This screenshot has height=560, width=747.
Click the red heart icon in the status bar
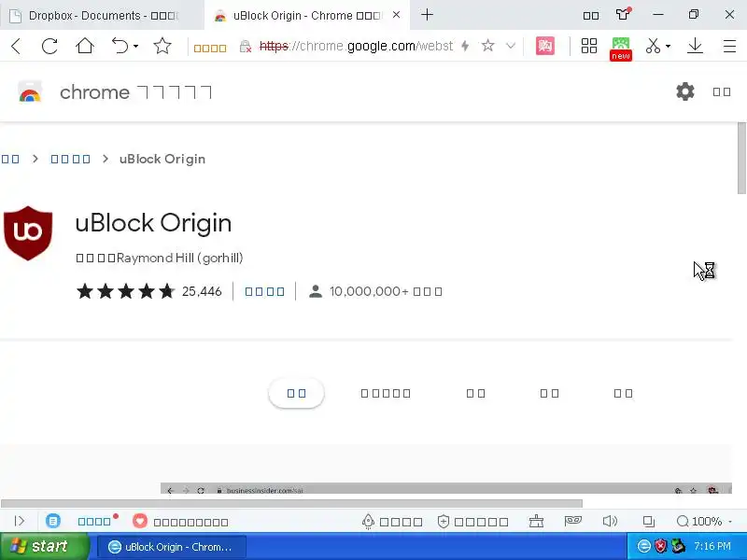pyautogui.click(x=139, y=521)
